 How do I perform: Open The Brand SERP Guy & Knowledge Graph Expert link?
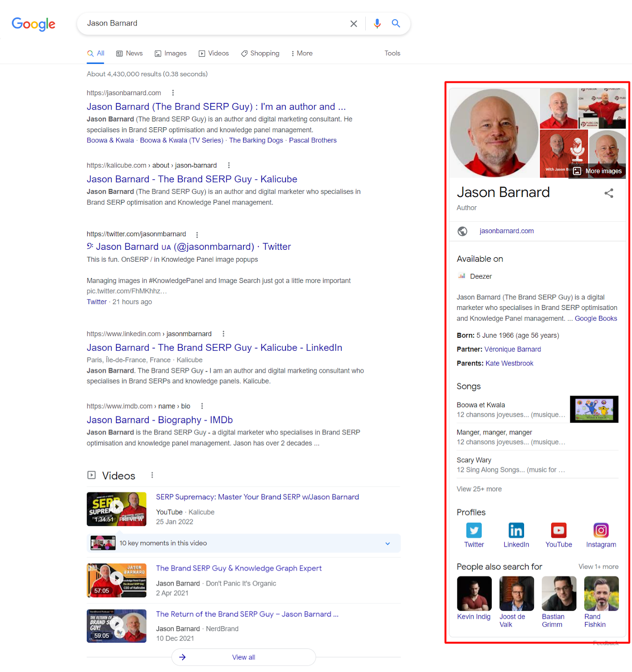point(239,568)
